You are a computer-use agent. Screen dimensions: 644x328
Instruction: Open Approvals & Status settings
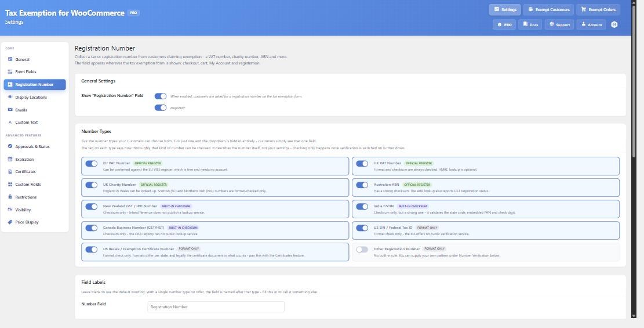[35, 146]
